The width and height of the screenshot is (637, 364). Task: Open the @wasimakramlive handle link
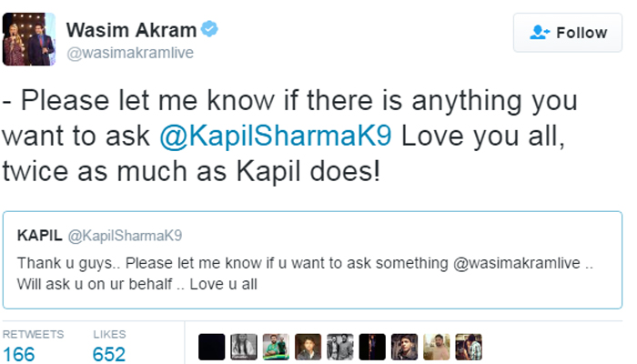pyautogui.click(x=130, y=53)
